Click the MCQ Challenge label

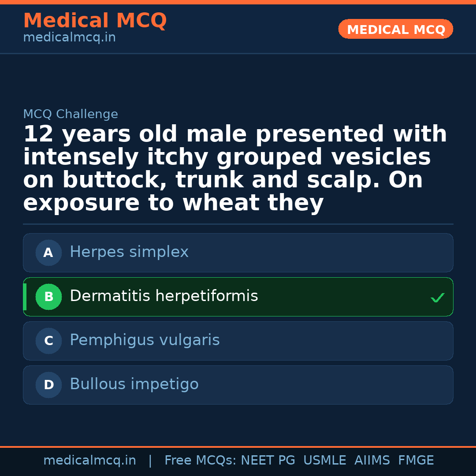71,115
